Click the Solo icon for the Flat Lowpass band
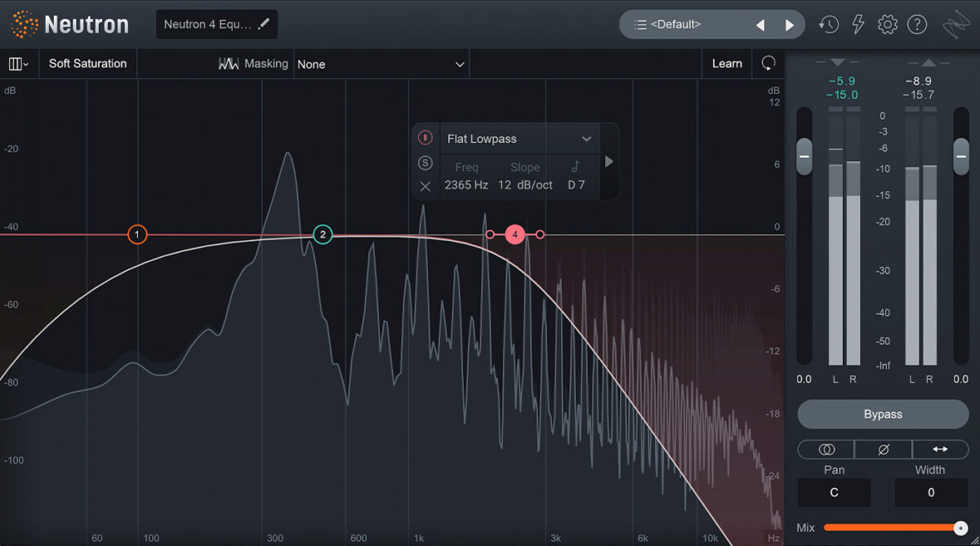The height and width of the screenshot is (546, 980). [x=425, y=162]
